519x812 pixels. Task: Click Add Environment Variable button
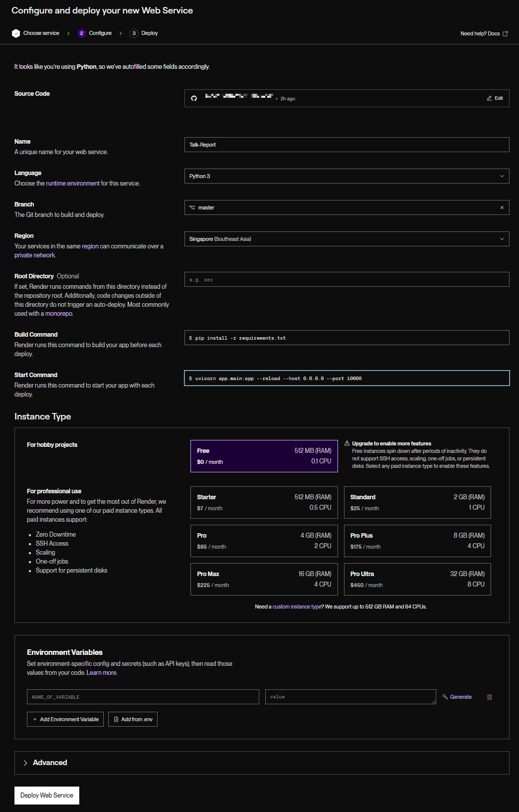pyautogui.click(x=65, y=719)
